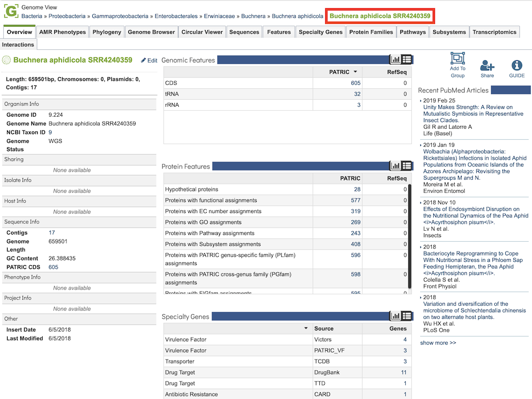This screenshot has height=399, width=532.
Task: Open Subsystem assignments count 408
Action: pyautogui.click(x=355, y=244)
